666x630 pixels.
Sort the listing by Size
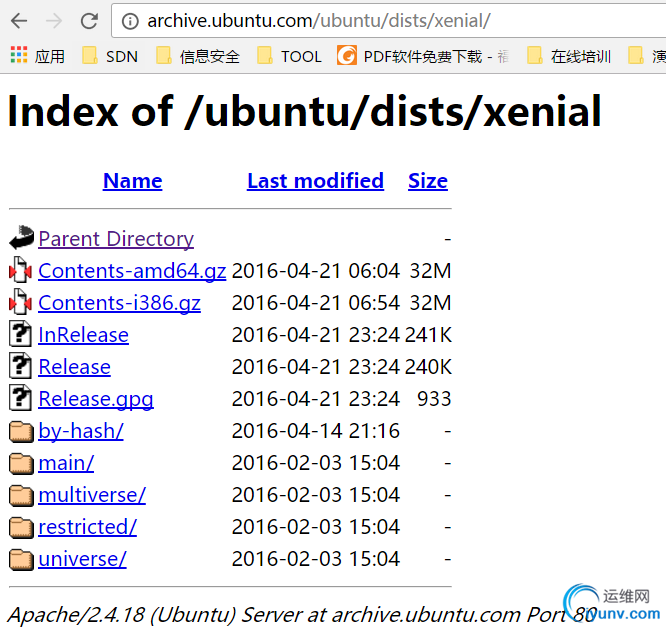pos(428,181)
